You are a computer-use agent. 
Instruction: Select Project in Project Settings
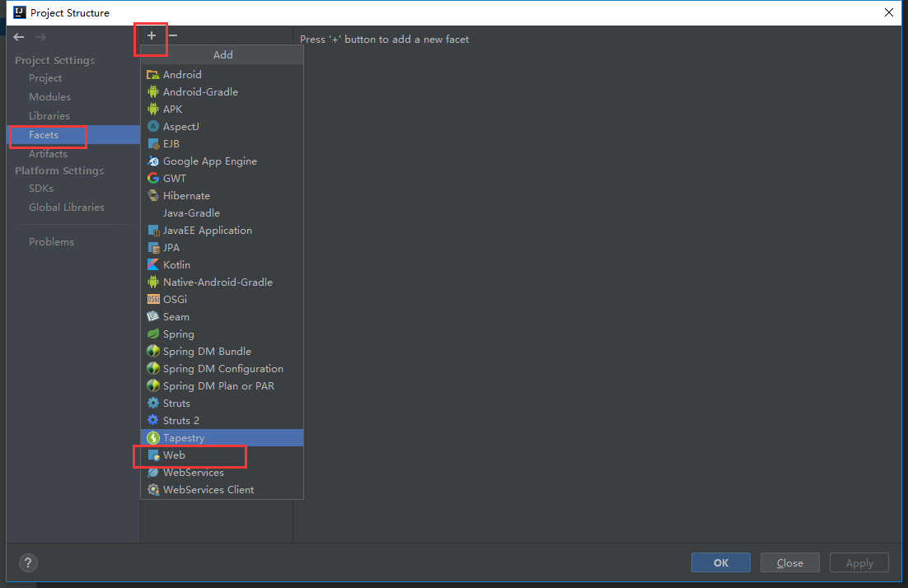tap(45, 78)
